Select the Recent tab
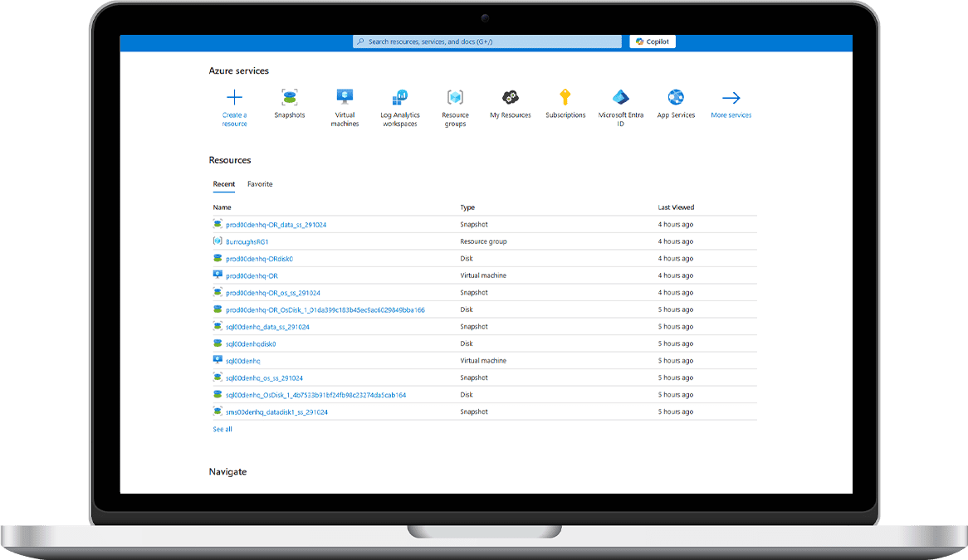Image resolution: width=968 pixels, height=560 pixels. [223, 184]
